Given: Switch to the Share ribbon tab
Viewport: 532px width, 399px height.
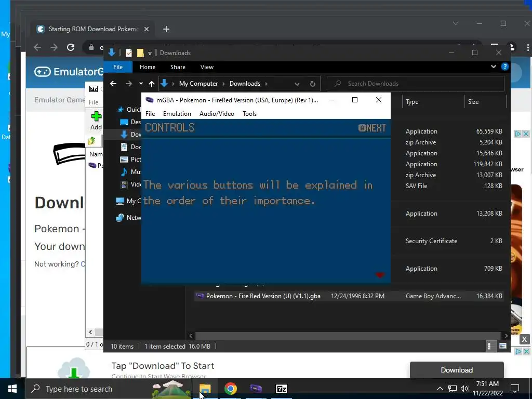Looking at the screenshot, I should (178, 67).
